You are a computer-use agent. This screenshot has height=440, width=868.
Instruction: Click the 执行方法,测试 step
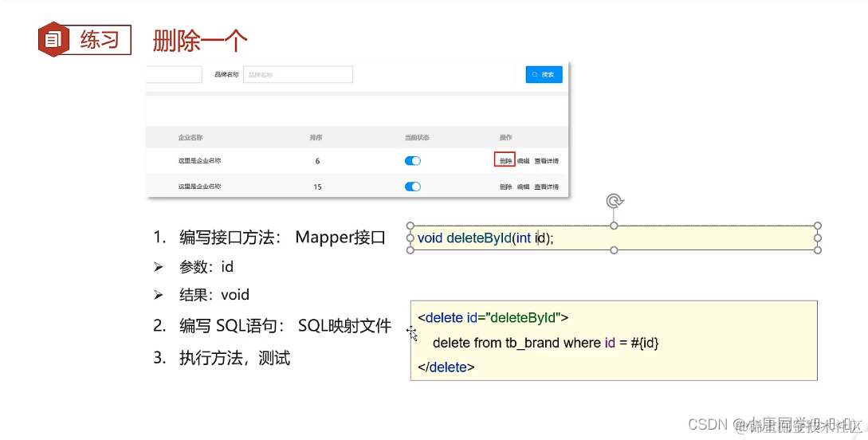click(x=222, y=358)
